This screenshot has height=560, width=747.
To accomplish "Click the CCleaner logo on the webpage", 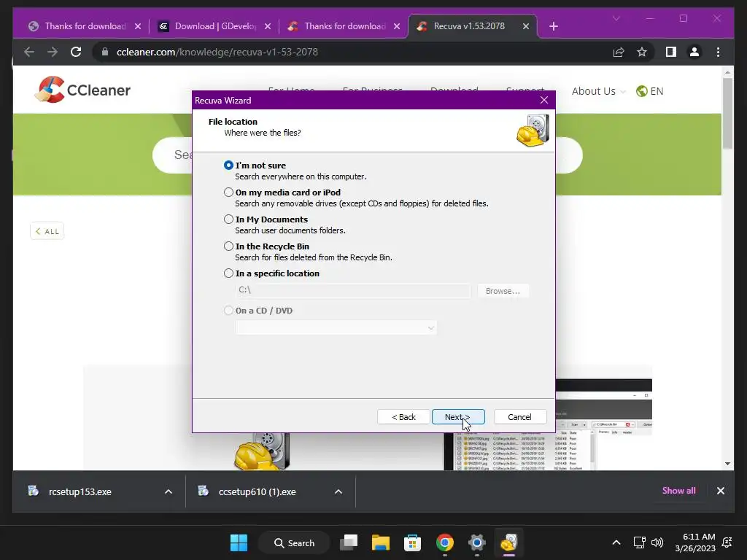I will point(83,90).
